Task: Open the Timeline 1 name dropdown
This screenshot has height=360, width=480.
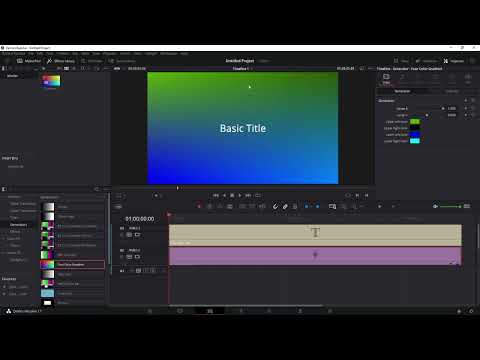Action: (x=242, y=68)
